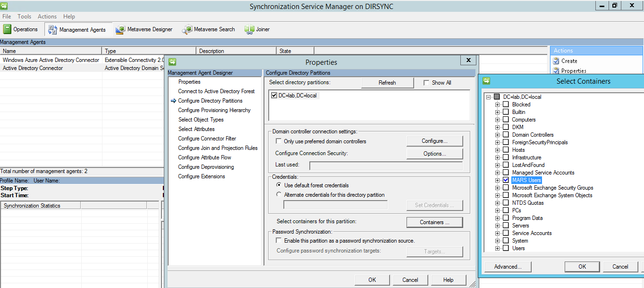Check Only use preferred domain controllers

(x=279, y=141)
